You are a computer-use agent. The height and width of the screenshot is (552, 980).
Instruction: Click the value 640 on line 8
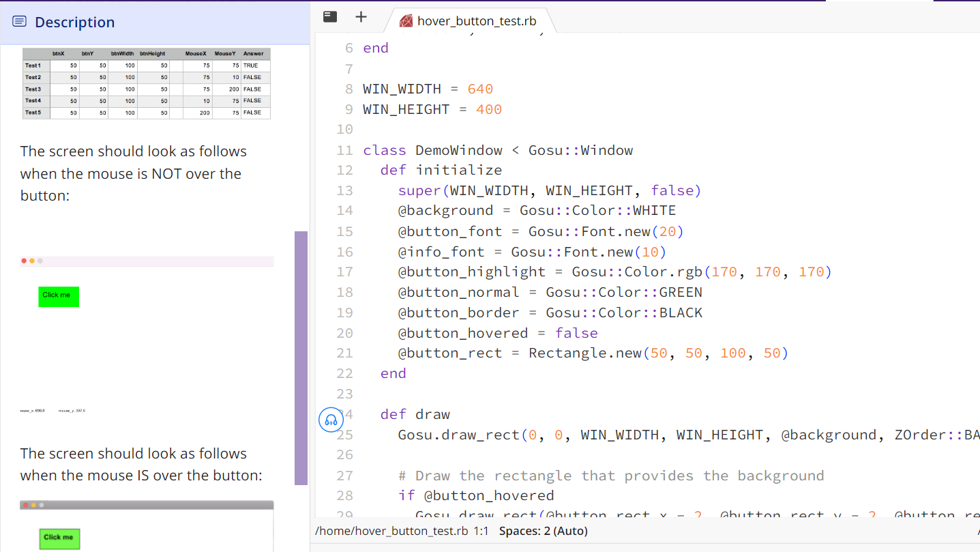[478, 88]
